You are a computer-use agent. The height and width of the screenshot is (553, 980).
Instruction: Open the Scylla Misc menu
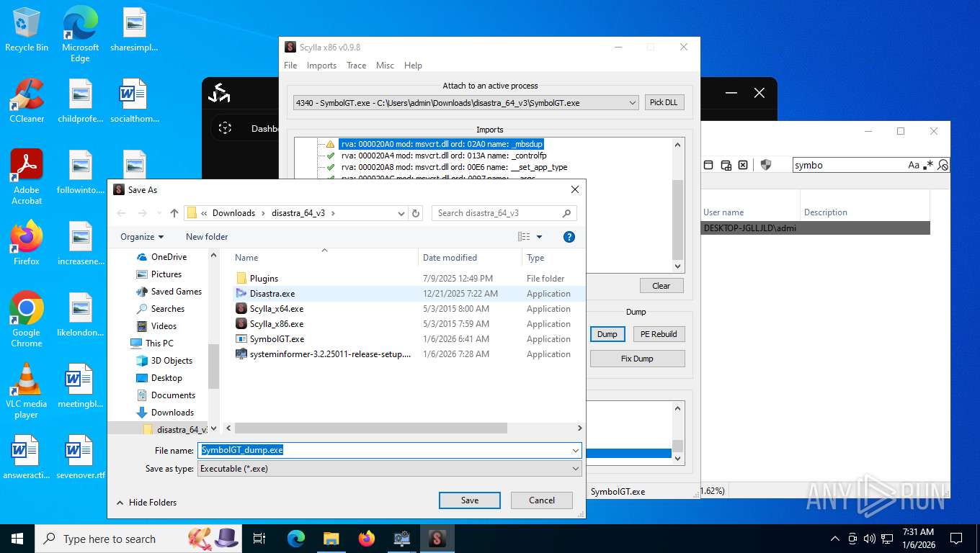(385, 66)
